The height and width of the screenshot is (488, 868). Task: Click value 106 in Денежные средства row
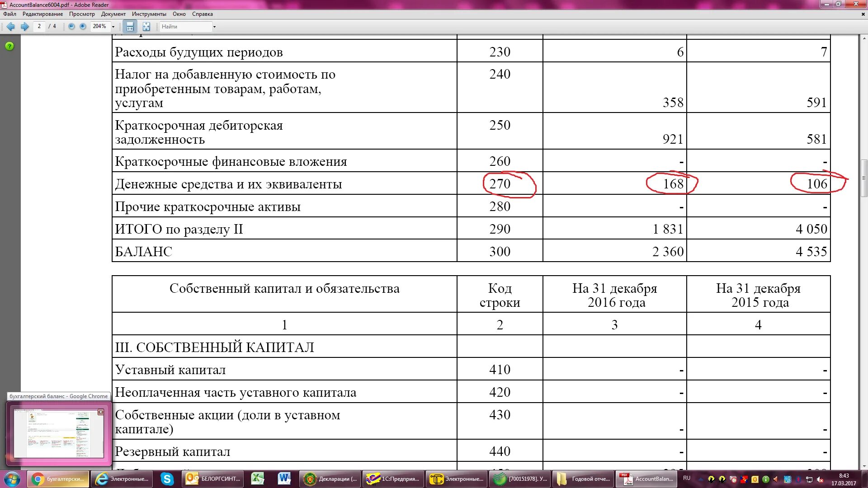(817, 184)
